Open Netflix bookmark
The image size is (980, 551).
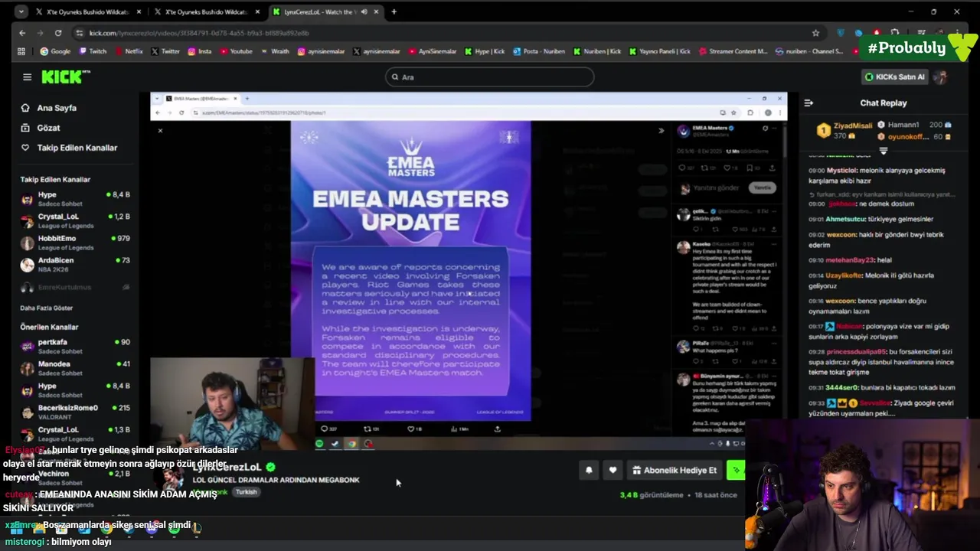click(x=129, y=51)
